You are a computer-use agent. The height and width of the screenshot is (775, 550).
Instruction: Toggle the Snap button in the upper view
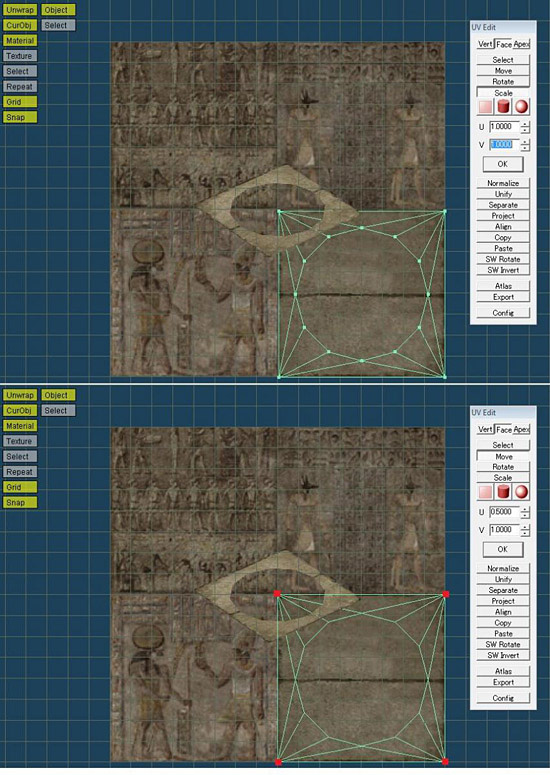coord(20,117)
